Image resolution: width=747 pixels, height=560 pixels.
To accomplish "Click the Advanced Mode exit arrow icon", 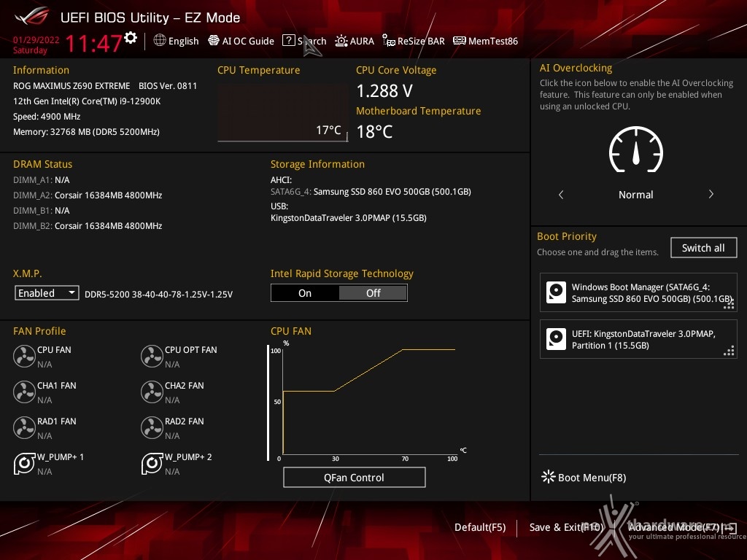I will coord(729,528).
